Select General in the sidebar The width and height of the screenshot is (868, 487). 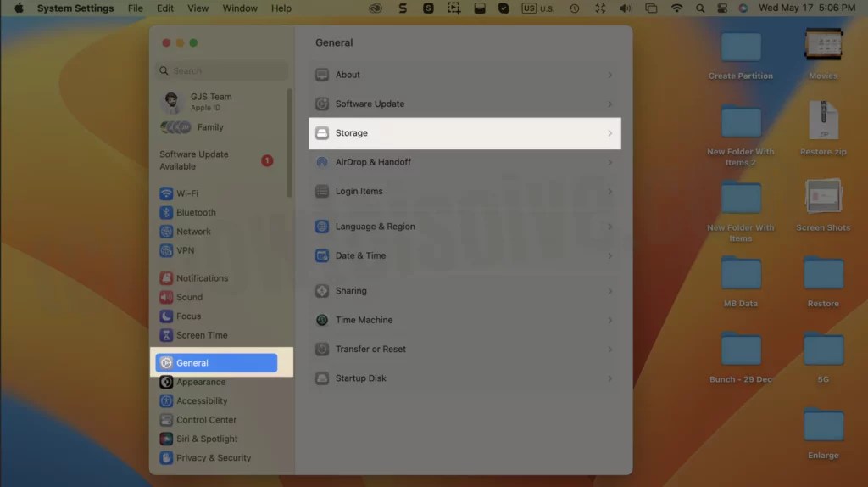tap(216, 363)
